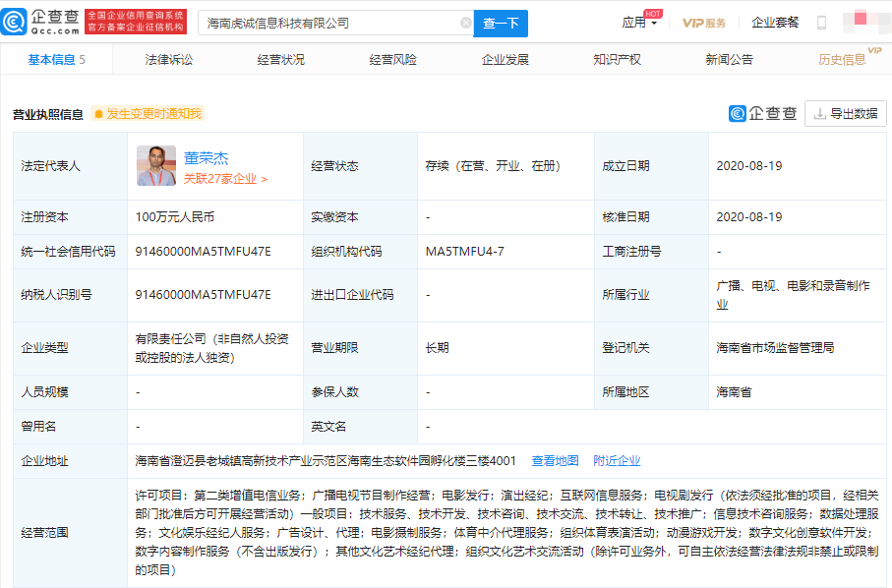
Task: Click the organization code MA5TMFU4-7
Action: tap(465, 252)
